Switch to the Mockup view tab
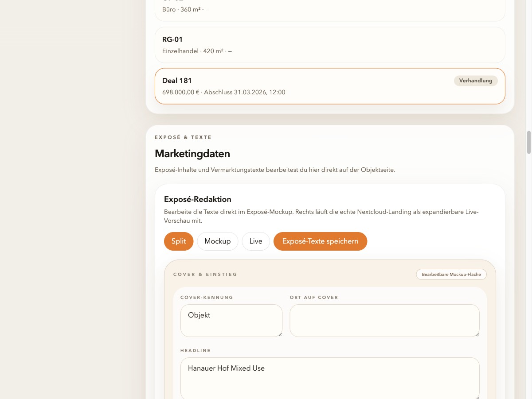 coord(217,241)
